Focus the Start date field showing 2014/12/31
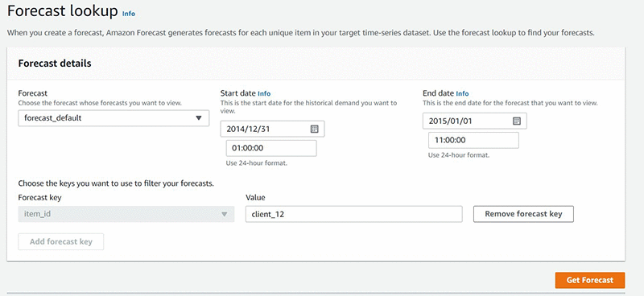 [x=273, y=129]
